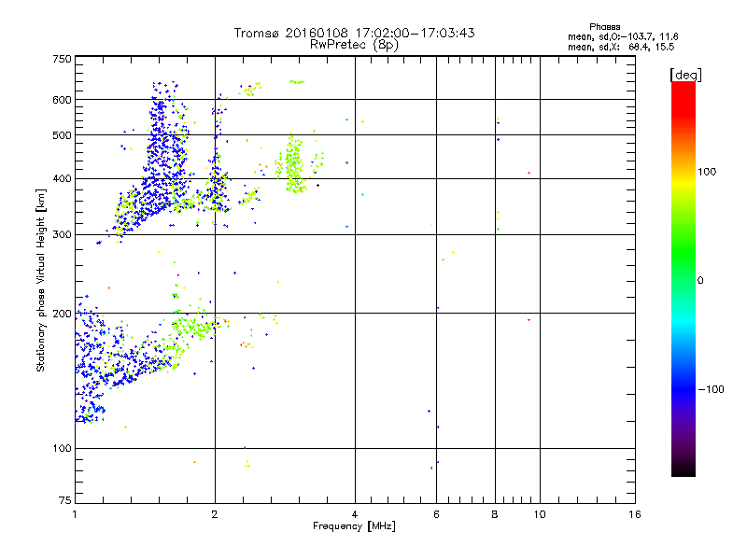Click the x-axis tick label '6'
747x560 pixels.
coord(436,514)
